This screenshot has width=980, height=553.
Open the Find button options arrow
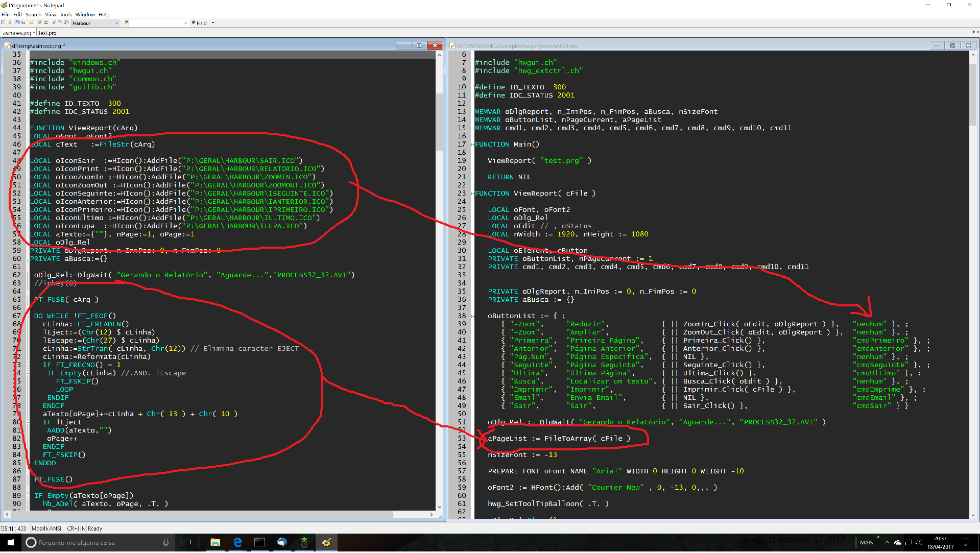click(213, 23)
